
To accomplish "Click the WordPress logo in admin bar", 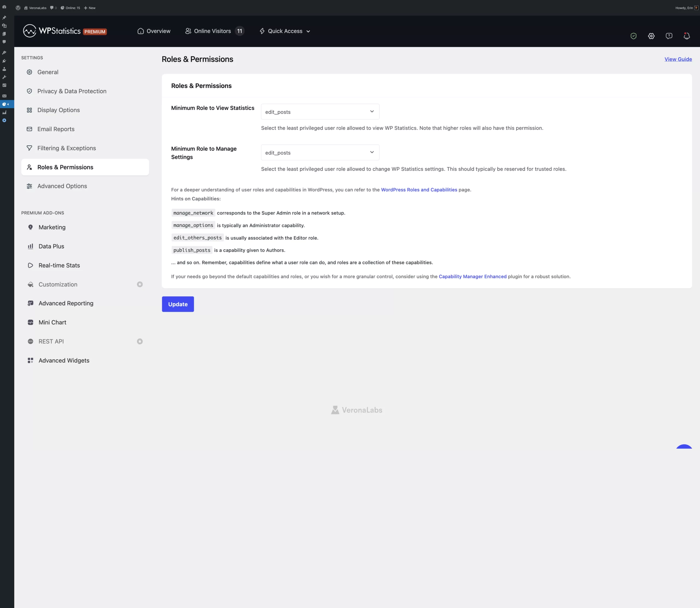I will (x=18, y=8).
